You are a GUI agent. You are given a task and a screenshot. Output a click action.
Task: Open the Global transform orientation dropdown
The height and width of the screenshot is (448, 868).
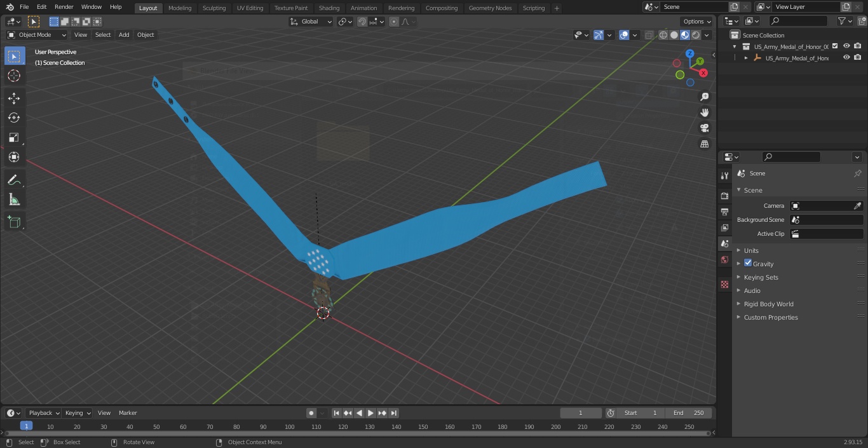[x=311, y=22]
